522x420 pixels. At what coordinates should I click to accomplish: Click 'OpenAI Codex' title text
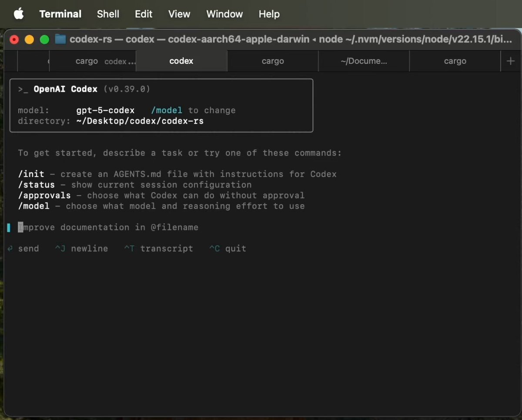pyautogui.click(x=66, y=89)
